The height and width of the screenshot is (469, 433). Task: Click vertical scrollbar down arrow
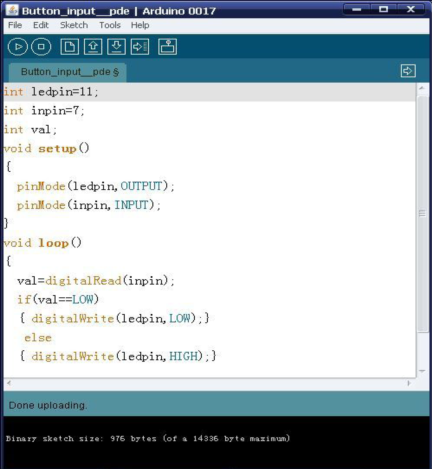pyautogui.click(x=422, y=371)
